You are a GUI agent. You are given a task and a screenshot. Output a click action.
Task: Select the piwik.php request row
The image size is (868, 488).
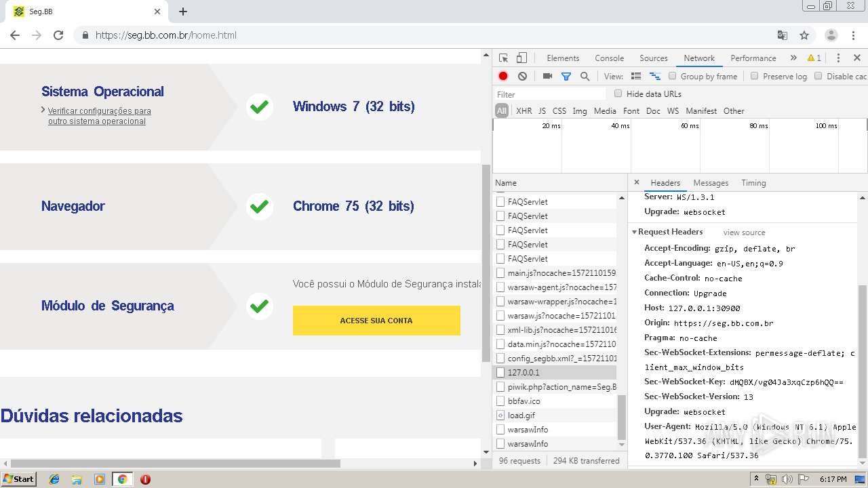(556, 386)
